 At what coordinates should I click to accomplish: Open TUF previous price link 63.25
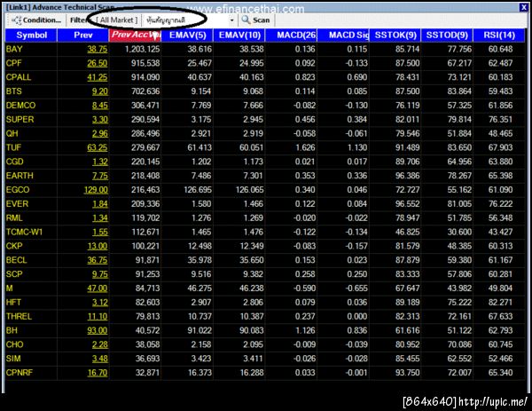pyautogui.click(x=98, y=147)
